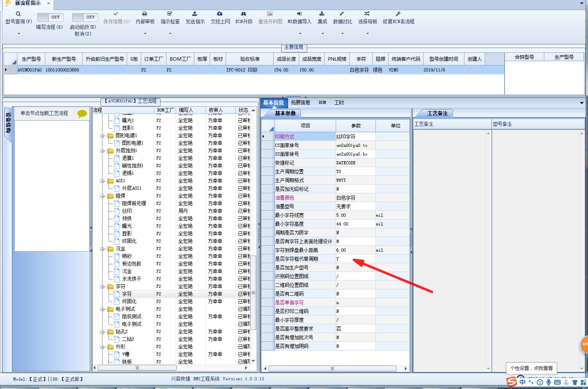The width and height of the screenshot is (588, 389).
Task: Open ECN升级 tool
Action: pyautogui.click(x=244, y=18)
